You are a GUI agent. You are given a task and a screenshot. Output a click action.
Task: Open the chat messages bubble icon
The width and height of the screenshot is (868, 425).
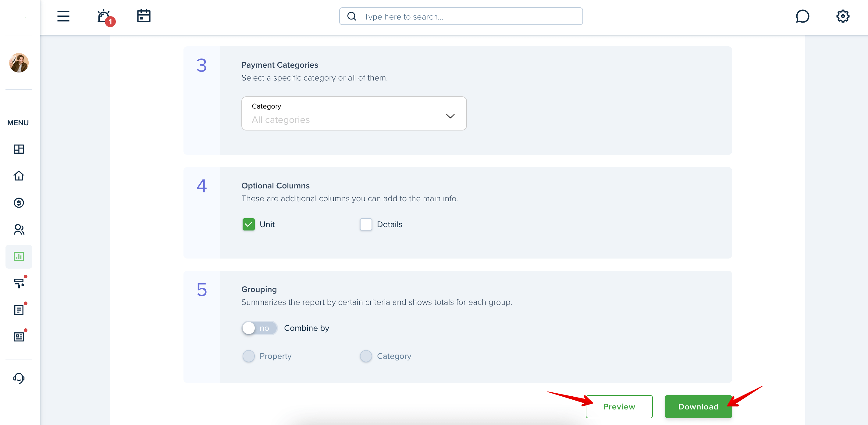click(x=803, y=16)
